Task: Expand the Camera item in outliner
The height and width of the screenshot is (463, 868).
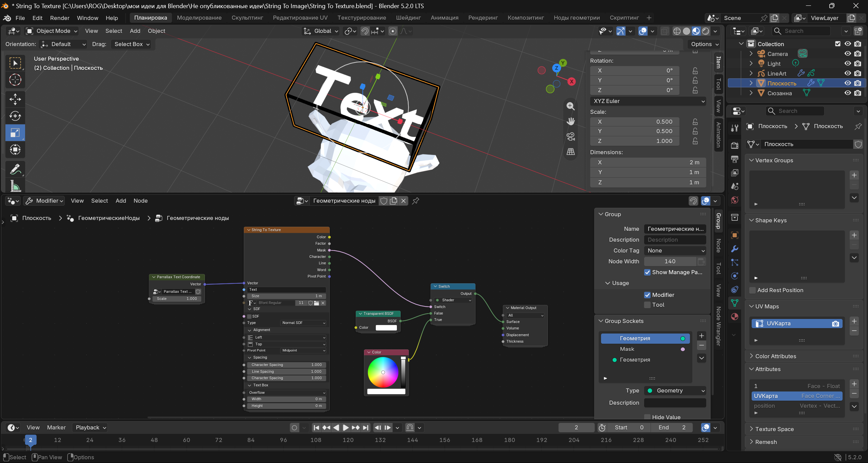Action: click(x=751, y=54)
